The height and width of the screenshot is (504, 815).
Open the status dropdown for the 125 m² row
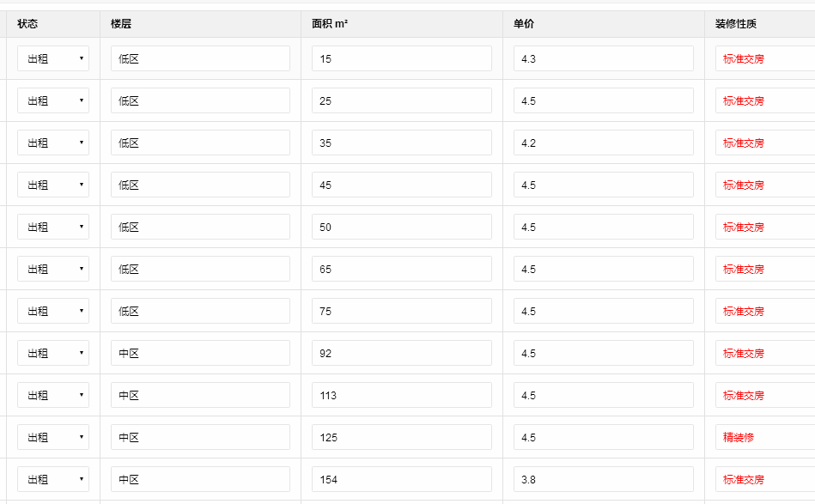click(x=53, y=437)
